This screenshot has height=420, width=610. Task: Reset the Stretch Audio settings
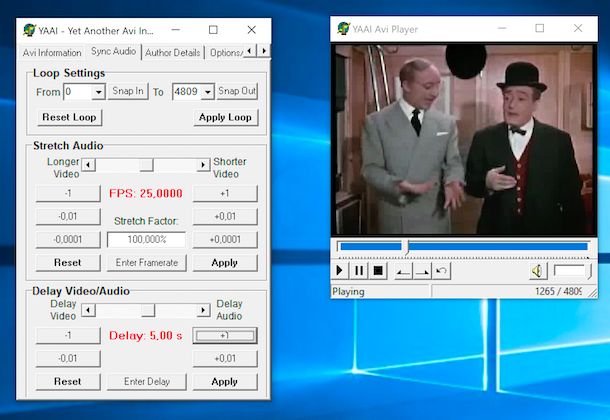pyautogui.click(x=68, y=262)
